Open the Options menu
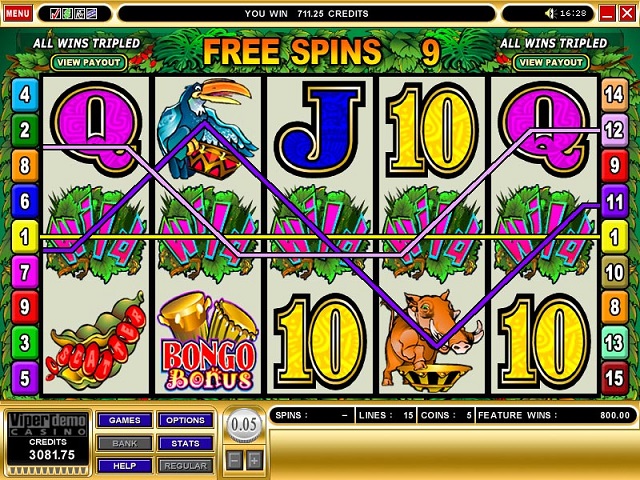The width and height of the screenshot is (640, 480). pyautogui.click(x=185, y=420)
